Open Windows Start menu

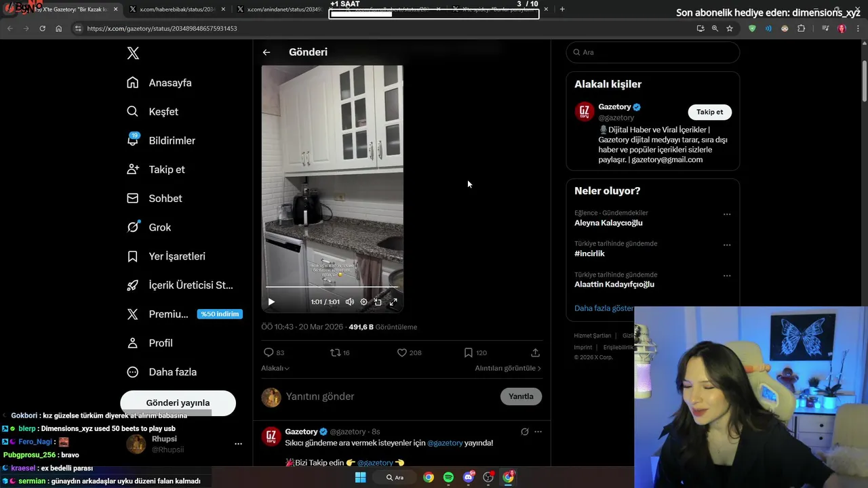(x=361, y=477)
